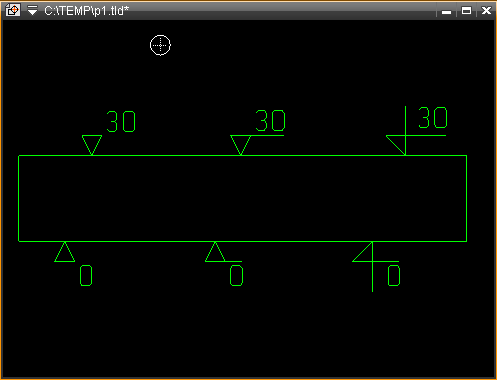Click the bottom-left 0 value text
Image resolution: width=497 pixels, height=380 pixels.
86,276
